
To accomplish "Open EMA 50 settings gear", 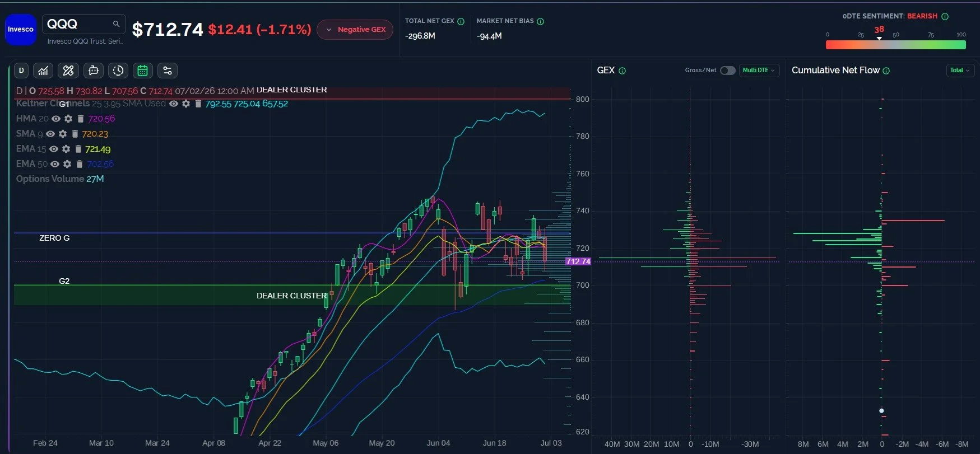I will 67,164.
